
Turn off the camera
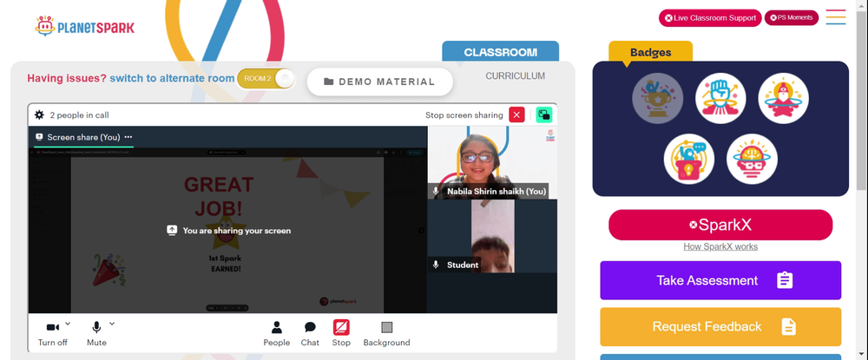53,334
